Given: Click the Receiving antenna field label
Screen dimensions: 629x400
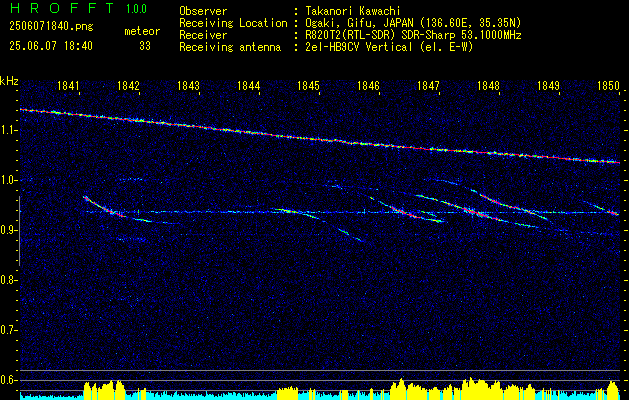Looking at the screenshot, I should [230, 47].
